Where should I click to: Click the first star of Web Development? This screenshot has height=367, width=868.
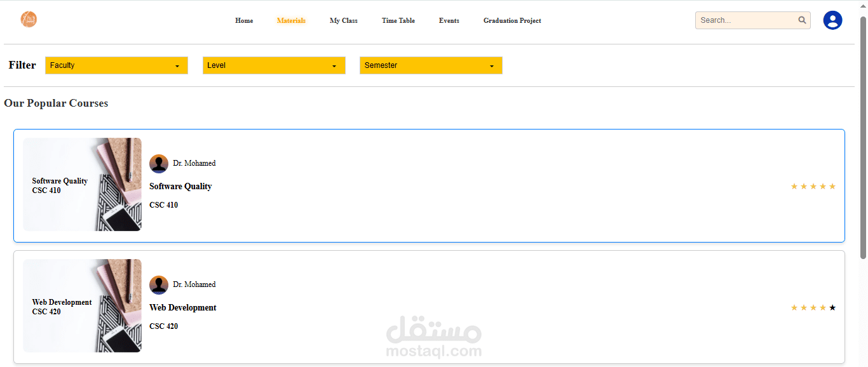(x=794, y=307)
